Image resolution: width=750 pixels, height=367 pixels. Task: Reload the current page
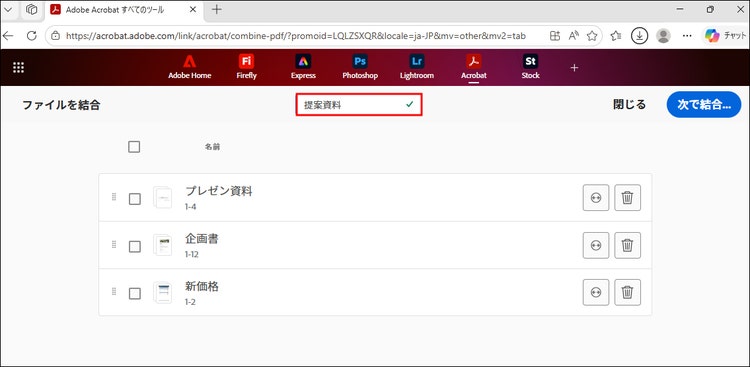[x=32, y=35]
